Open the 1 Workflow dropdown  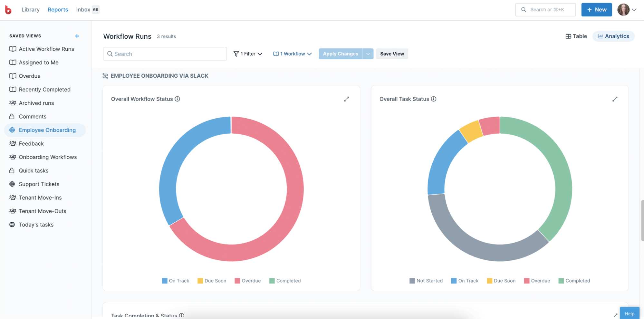pyautogui.click(x=292, y=54)
